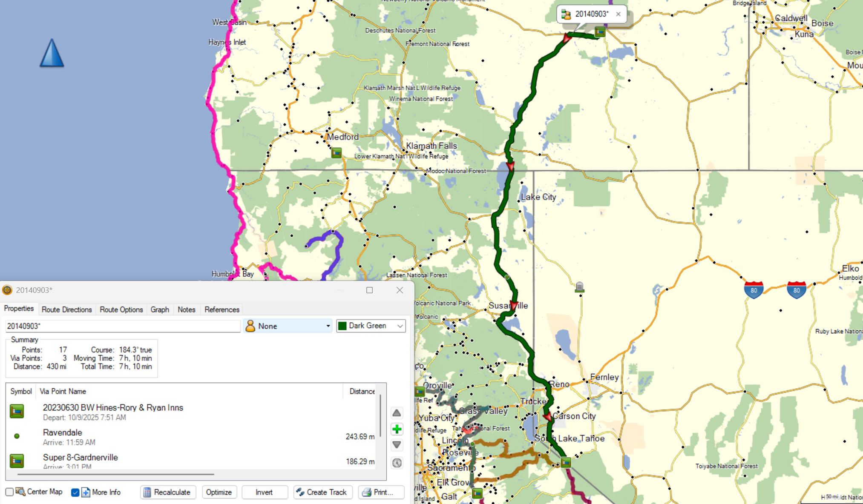Click the Recalculate button
This screenshot has height=504, width=863.
click(167, 492)
